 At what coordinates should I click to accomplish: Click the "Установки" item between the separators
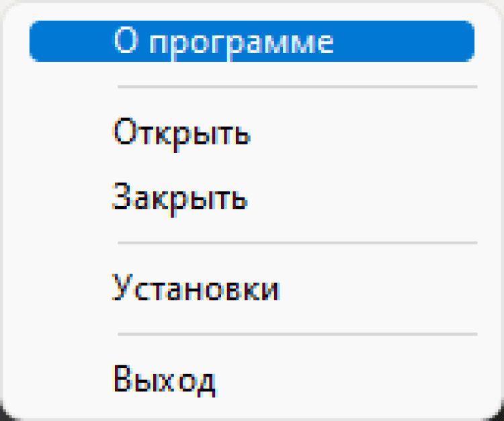196,289
